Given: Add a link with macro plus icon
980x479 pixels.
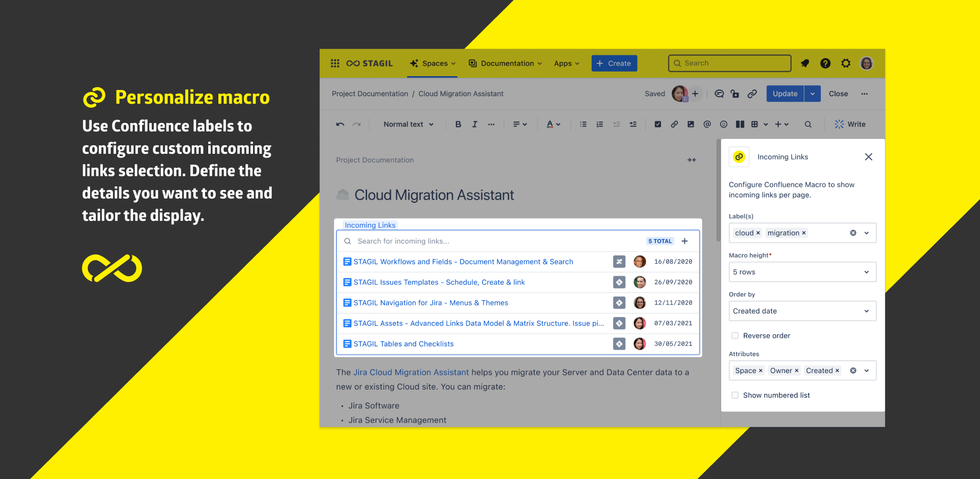Looking at the screenshot, I should coord(685,241).
